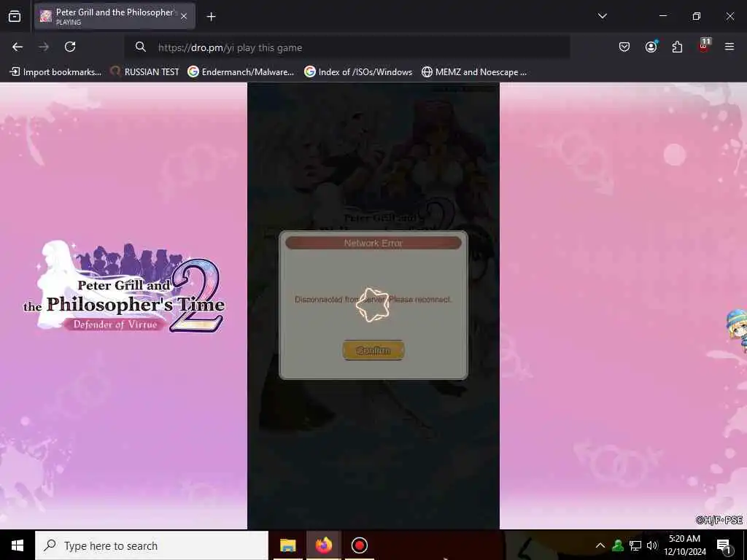
Task: Click the Import bookmarks... toolbar item
Action: [x=55, y=72]
